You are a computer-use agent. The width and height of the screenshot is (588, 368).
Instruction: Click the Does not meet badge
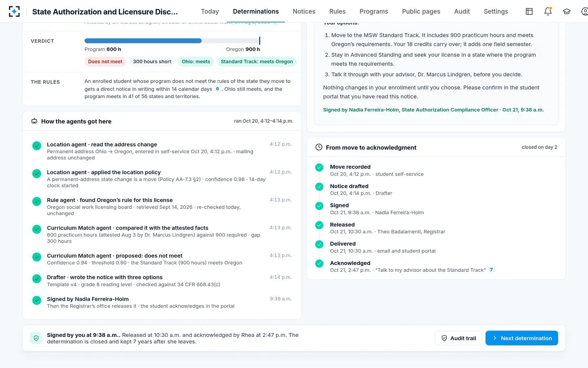tap(105, 62)
